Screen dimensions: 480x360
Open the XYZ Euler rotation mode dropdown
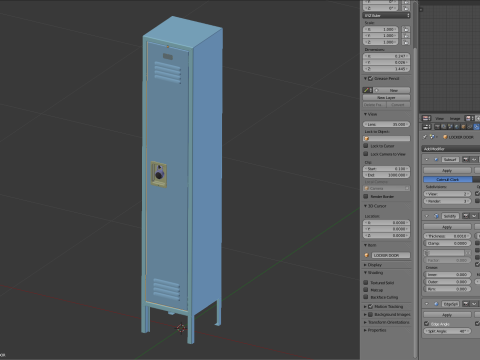pyautogui.click(x=386, y=15)
